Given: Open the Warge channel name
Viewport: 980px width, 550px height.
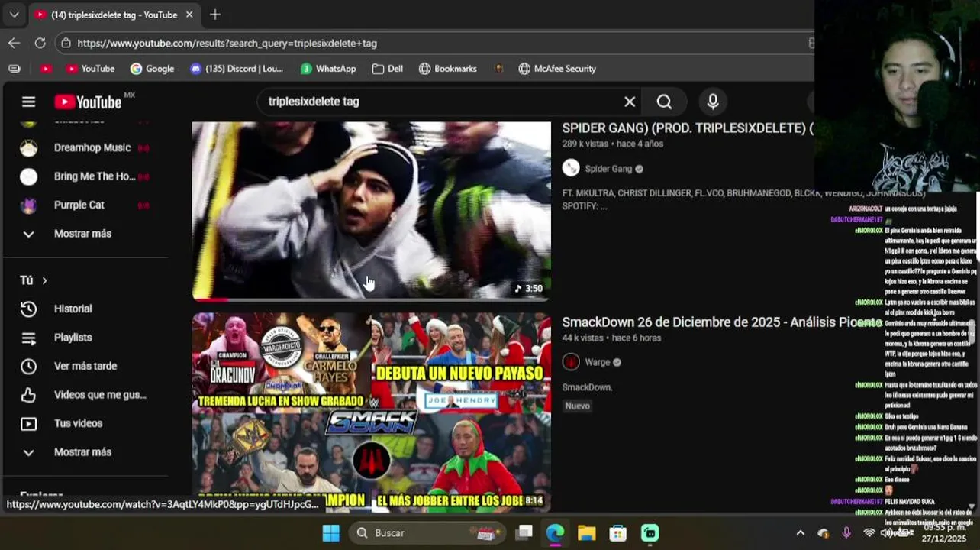Looking at the screenshot, I should [597, 362].
